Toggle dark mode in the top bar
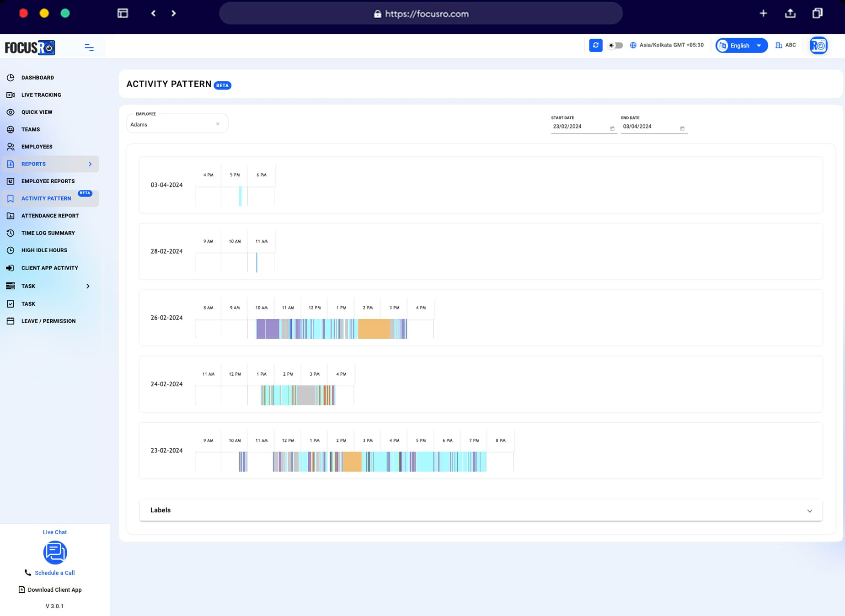This screenshot has width=845, height=616. [615, 45]
